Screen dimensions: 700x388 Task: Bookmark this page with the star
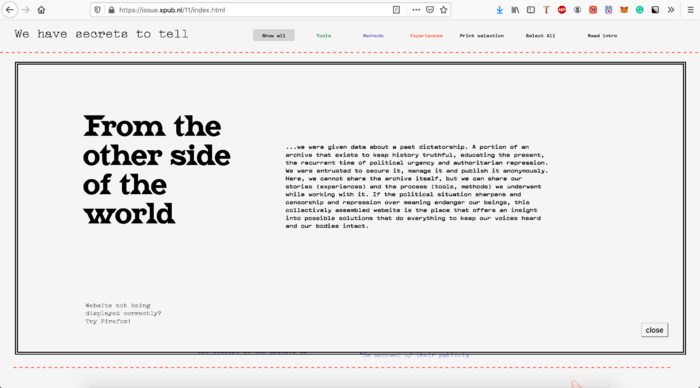tap(443, 10)
